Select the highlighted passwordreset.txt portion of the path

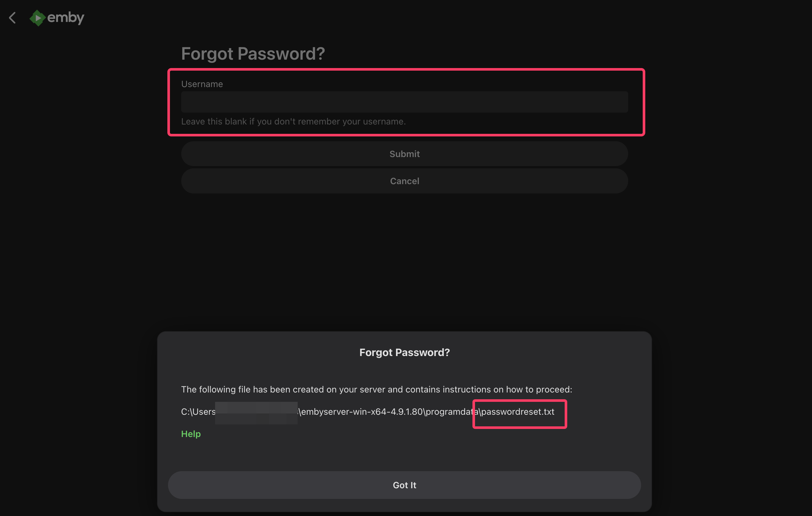pos(518,412)
